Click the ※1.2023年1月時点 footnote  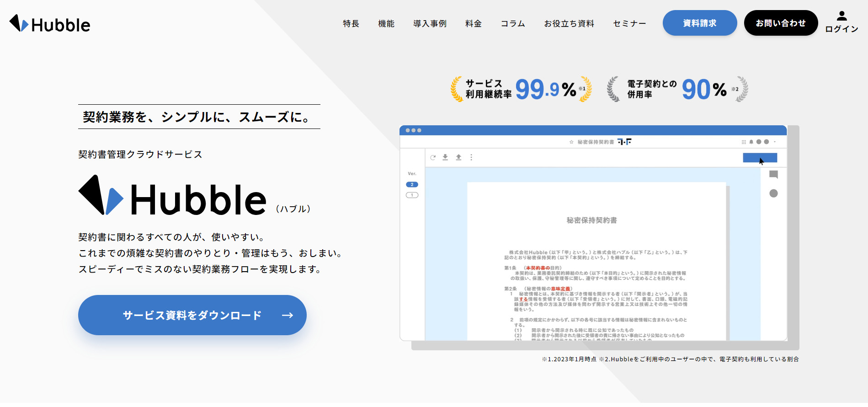point(569,359)
